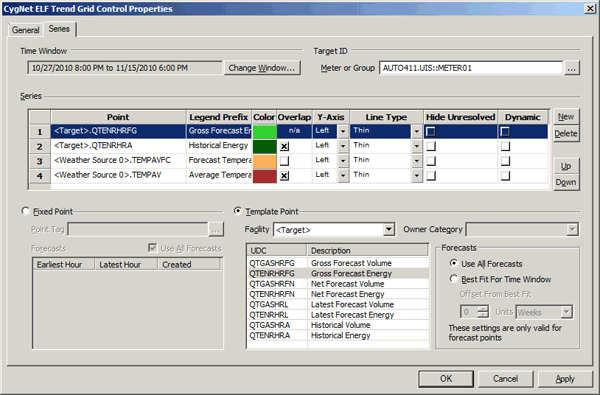The image size is (600, 395).
Task: Move the series Down
Action: coord(566,182)
